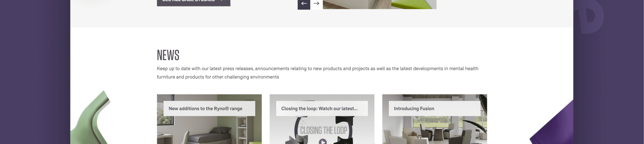Open the Introducing Fusion article title
Screen dimensions: 644x144
point(414,109)
